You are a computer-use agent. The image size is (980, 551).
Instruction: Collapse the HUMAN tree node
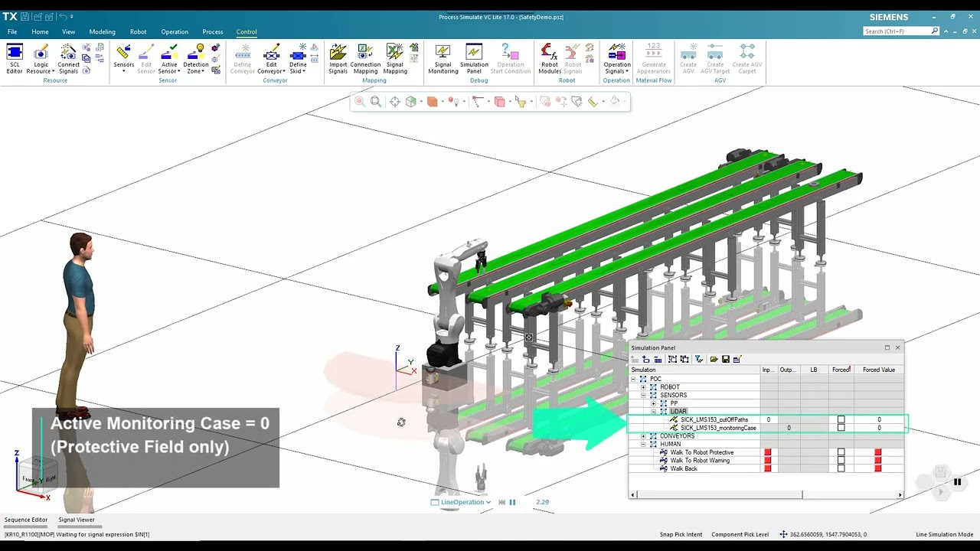643,444
